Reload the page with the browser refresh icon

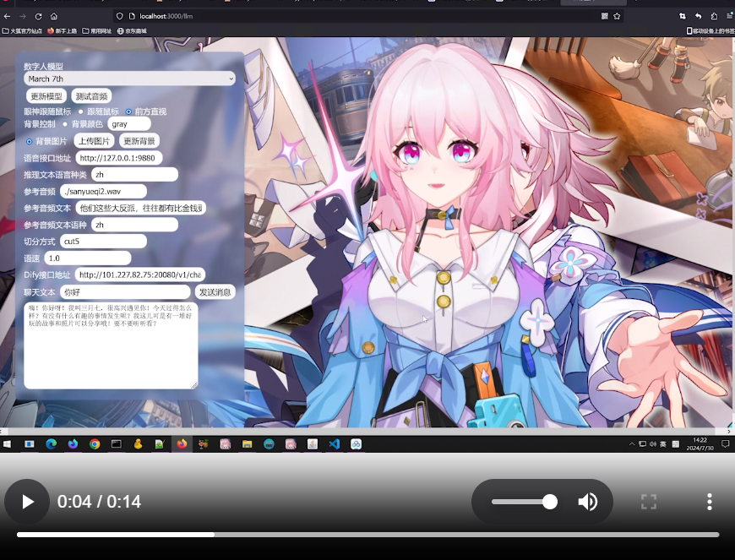pos(38,16)
